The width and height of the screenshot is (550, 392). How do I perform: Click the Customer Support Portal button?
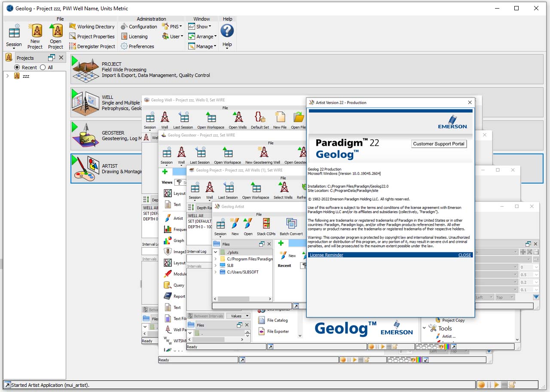(439, 144)
